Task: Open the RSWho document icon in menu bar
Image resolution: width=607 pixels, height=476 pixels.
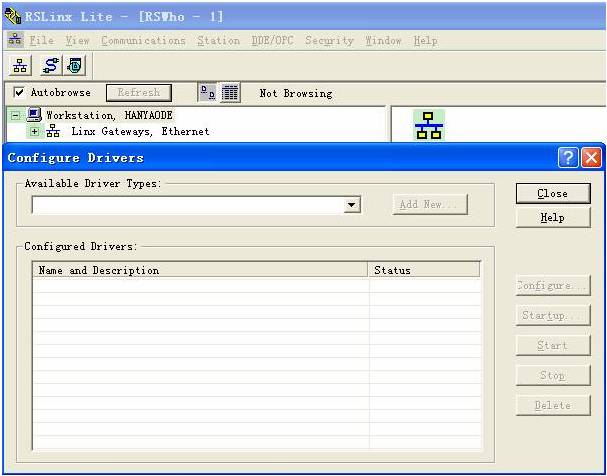Action: click(15, 40)
